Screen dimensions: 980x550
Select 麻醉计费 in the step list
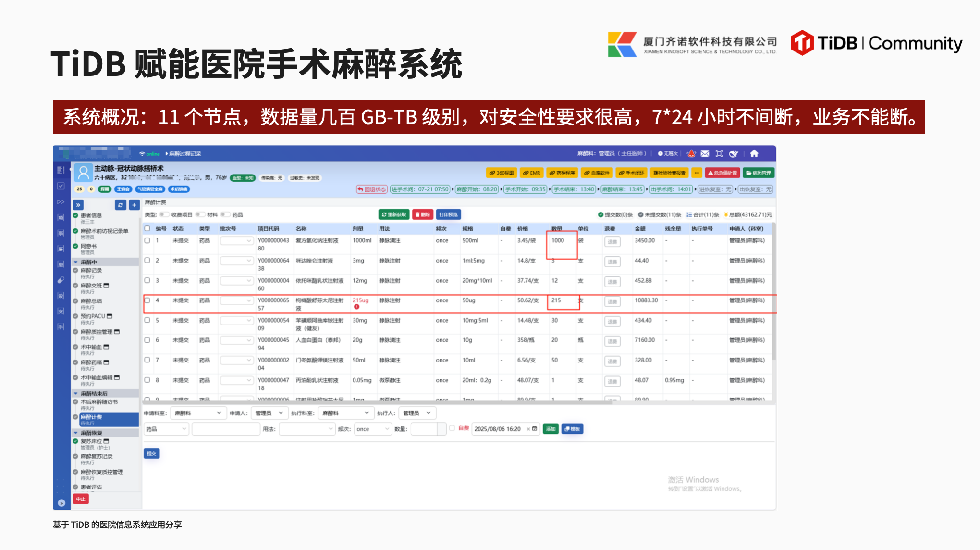[x=91, y=417]
